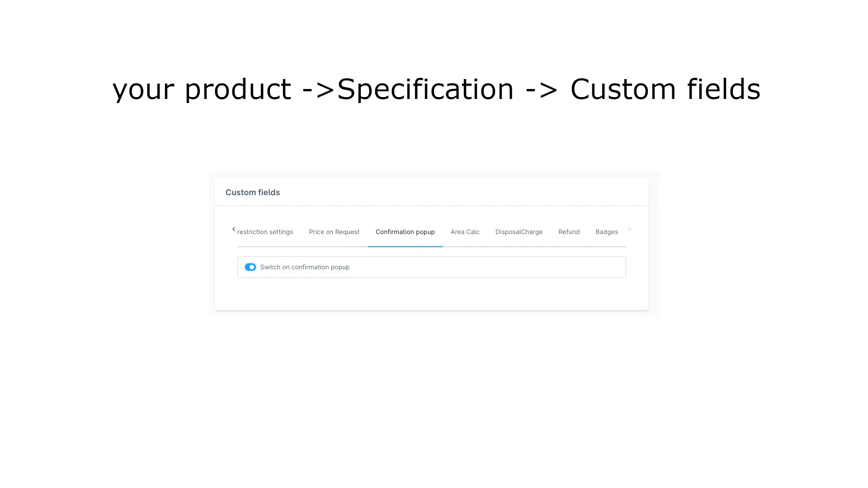Open the DisposalCharge tab
This screenshot has width=868, height=488.
tap(519, 232)
